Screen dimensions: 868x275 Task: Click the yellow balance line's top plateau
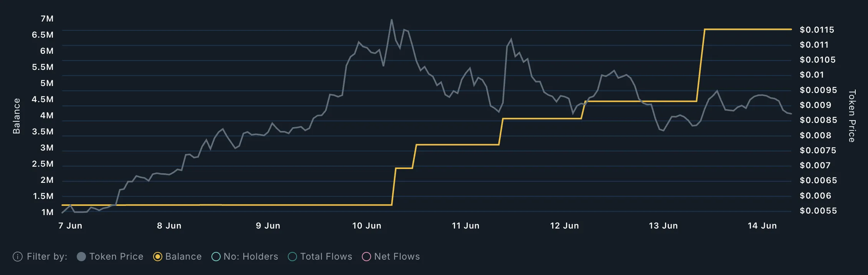point(748,29)
